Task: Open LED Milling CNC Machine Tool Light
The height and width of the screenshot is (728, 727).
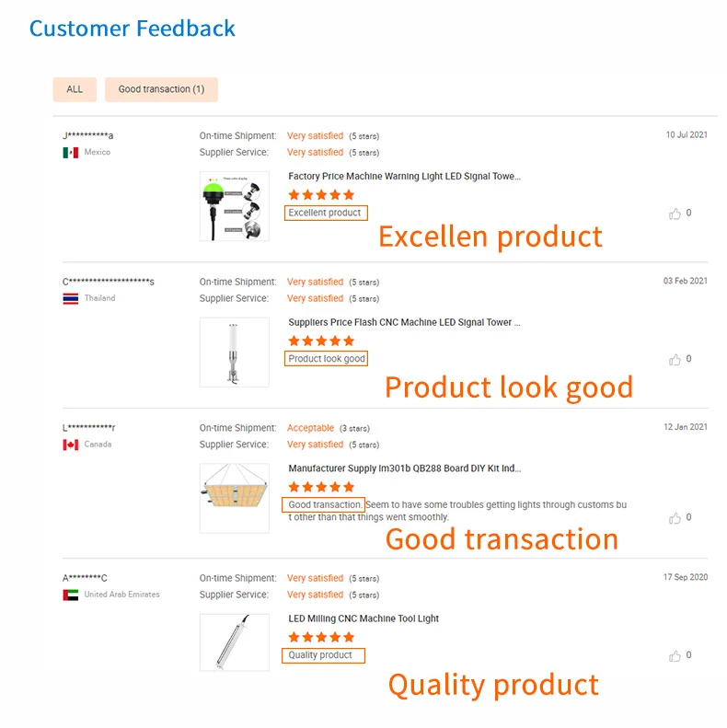Action: pos(363,618)
